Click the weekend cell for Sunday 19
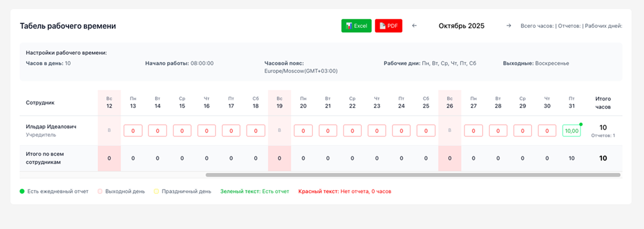 [x=279, y=130]
